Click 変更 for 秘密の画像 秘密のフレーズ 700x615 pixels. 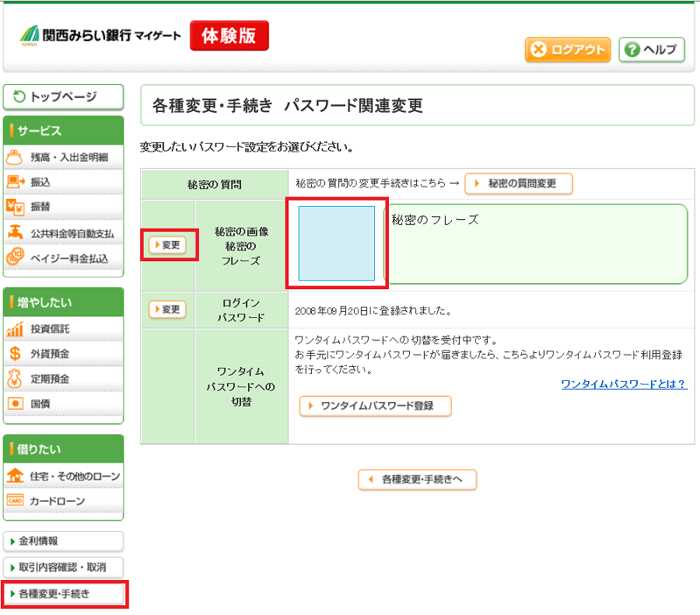coord(167,245)
